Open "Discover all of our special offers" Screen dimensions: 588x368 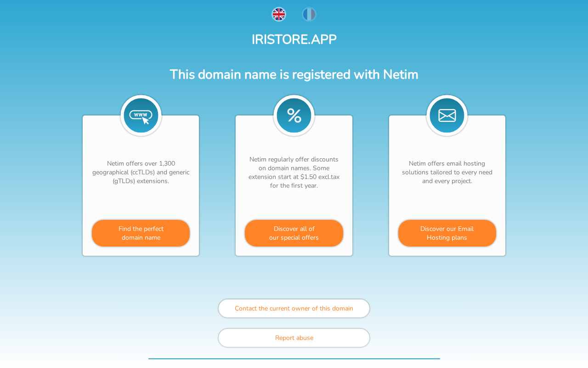(x=294, y=233)
